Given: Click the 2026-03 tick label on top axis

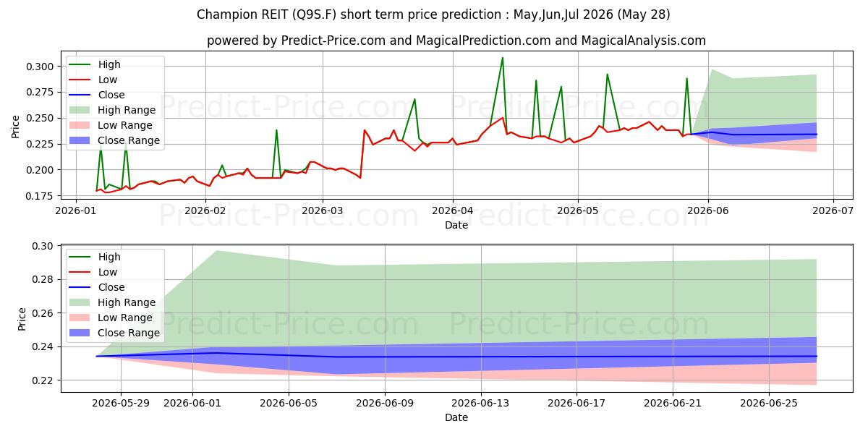Looking at the screenshot, I should pos(323,210).
